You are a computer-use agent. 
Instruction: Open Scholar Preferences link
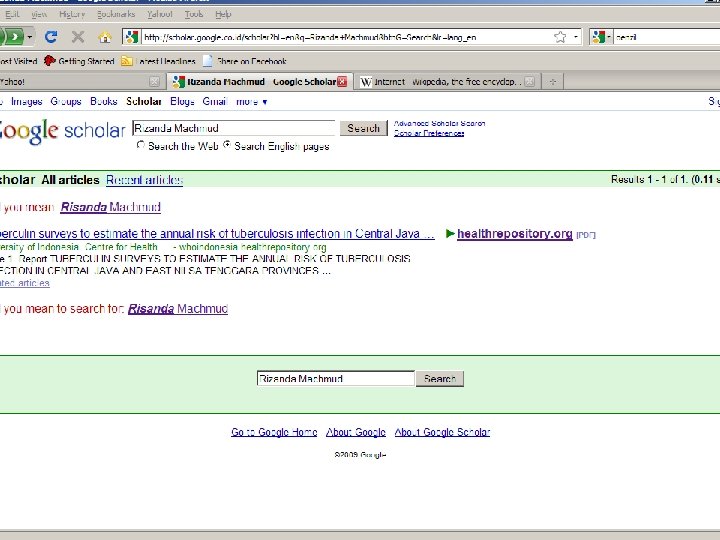click(x=429, y=133)
